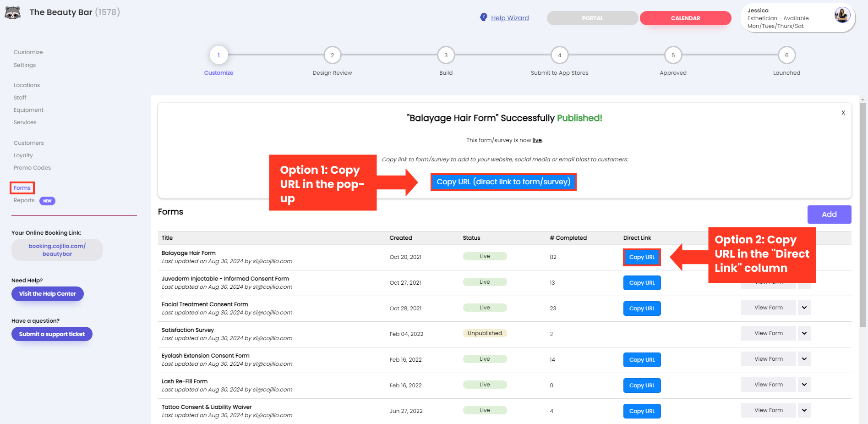Screen dimensions: 868x424
Task: Copy URL for Juvederm Injectable Consent Form
Action: point(642,283)
